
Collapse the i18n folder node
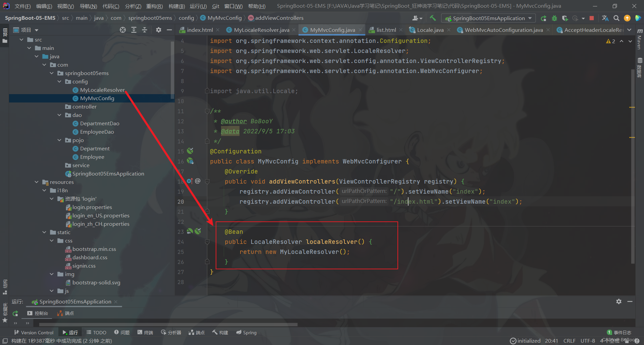coord(44,190)
